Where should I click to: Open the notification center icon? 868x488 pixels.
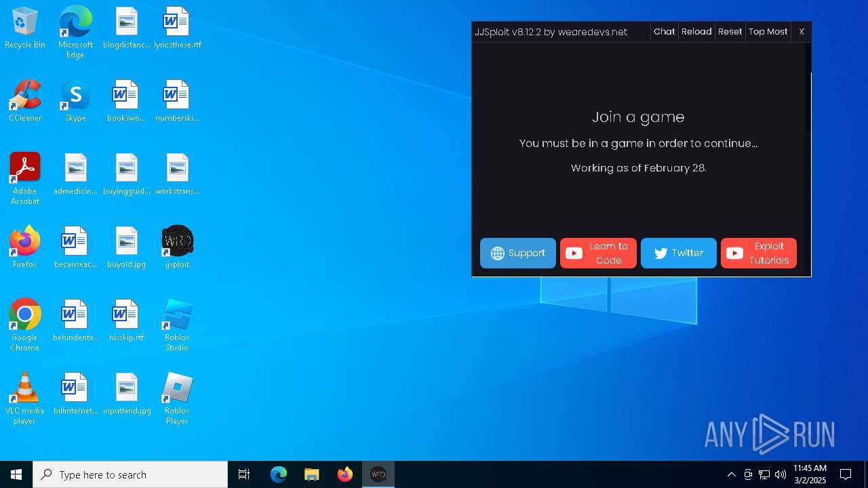846,474
